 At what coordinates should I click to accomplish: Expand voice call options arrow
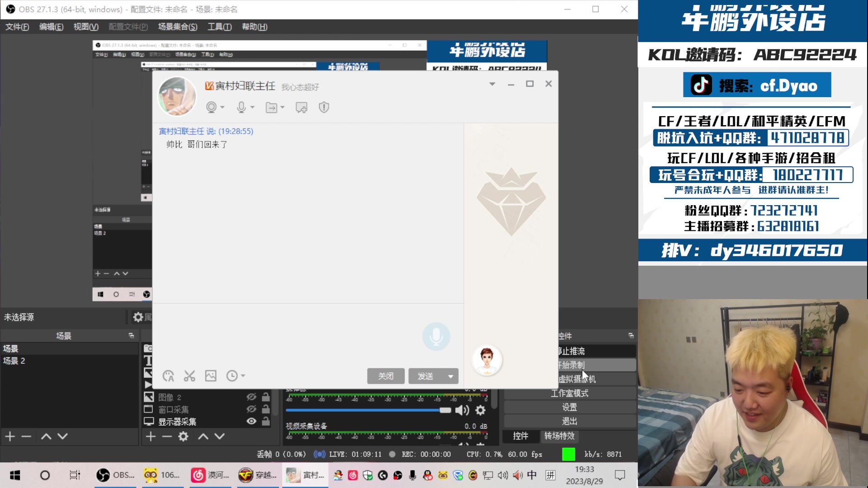point(253,108)
